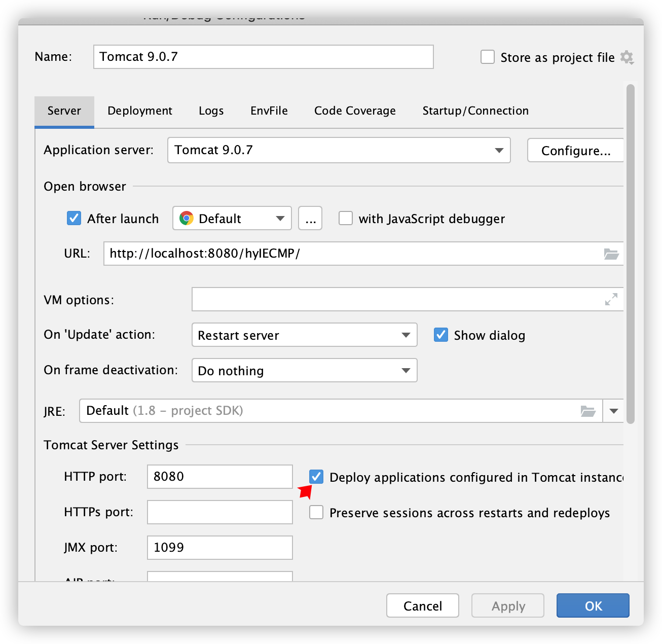The image size is (662, 644).
Task: Open the On frame deactivation dropdown
Action: tap(305, 370)
